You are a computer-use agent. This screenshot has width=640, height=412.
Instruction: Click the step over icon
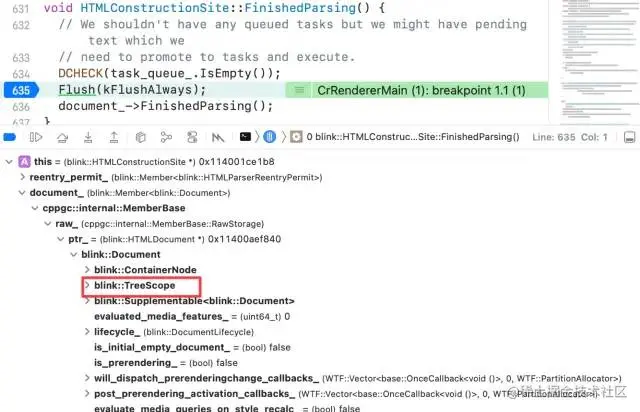[62, 137]
